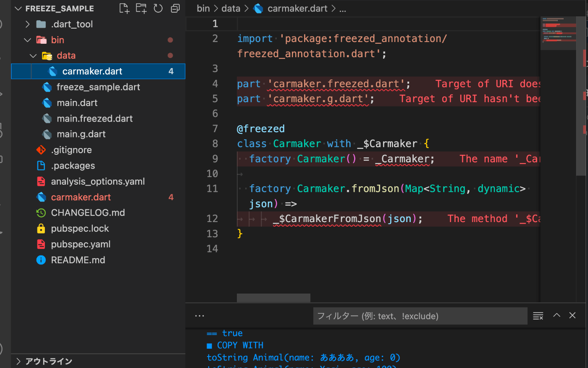Click the Dart icon beside root carmaker.dart
588x368 pixels.
click(x=41, y=197)
